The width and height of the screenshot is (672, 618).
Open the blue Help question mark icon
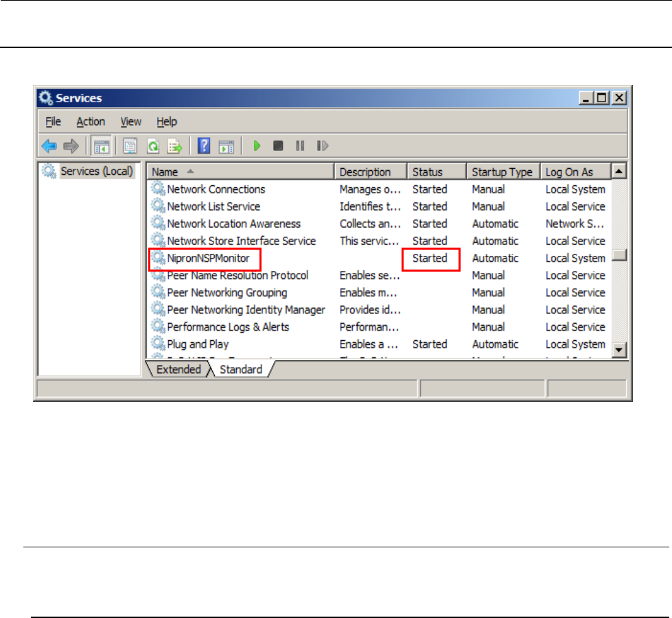point(204,146)
